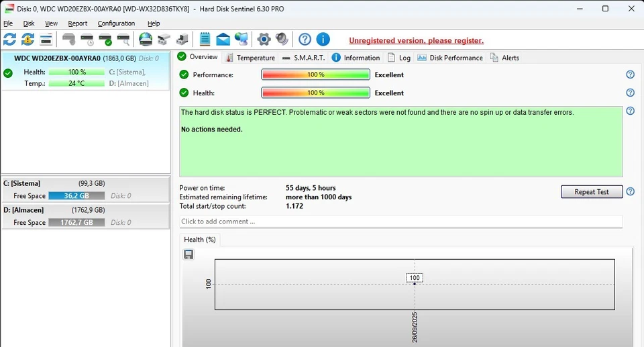Click the help icon beside Health row
The height and width of the screenshot is (347, 644).
[630, 93]
